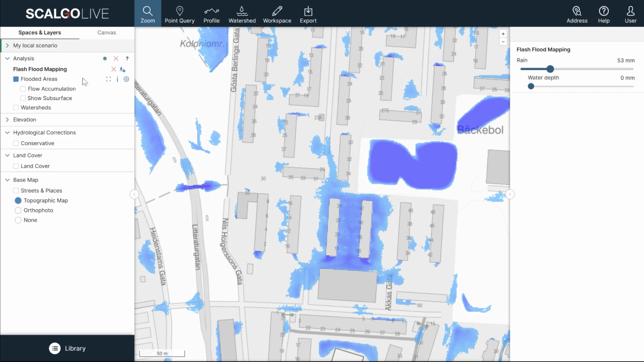Collapse the right panel with arrow handle
644x362 pixels.
point(510,194)
